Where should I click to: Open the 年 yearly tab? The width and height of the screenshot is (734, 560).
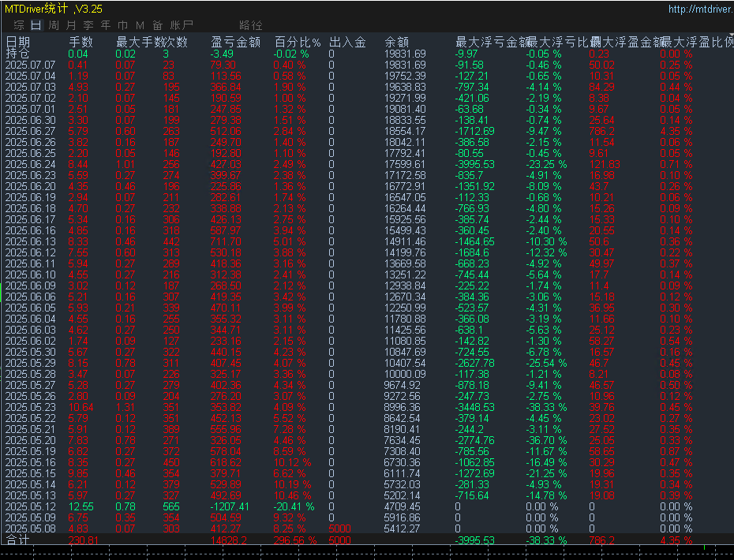pyautogui.click(x=105, y=25)
